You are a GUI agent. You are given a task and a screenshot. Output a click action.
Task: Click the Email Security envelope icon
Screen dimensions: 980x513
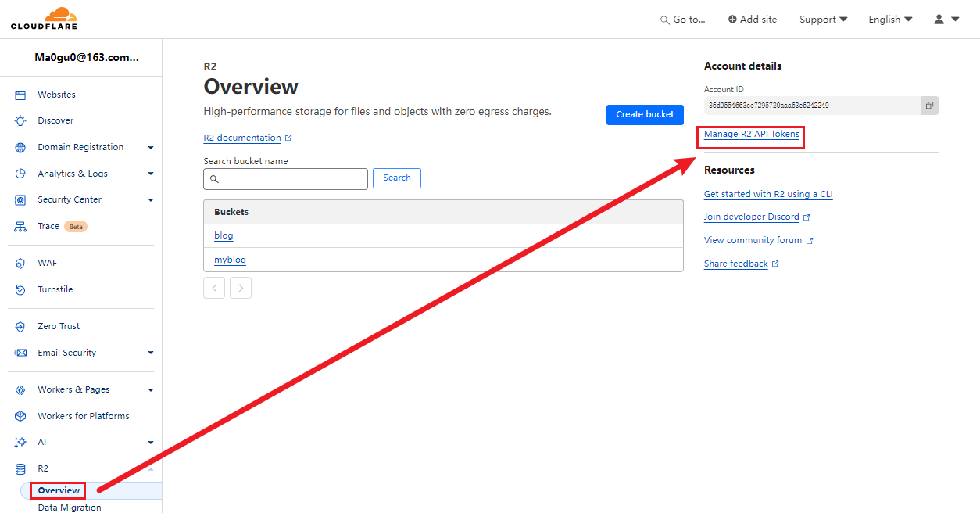click(x=20, y=353)
